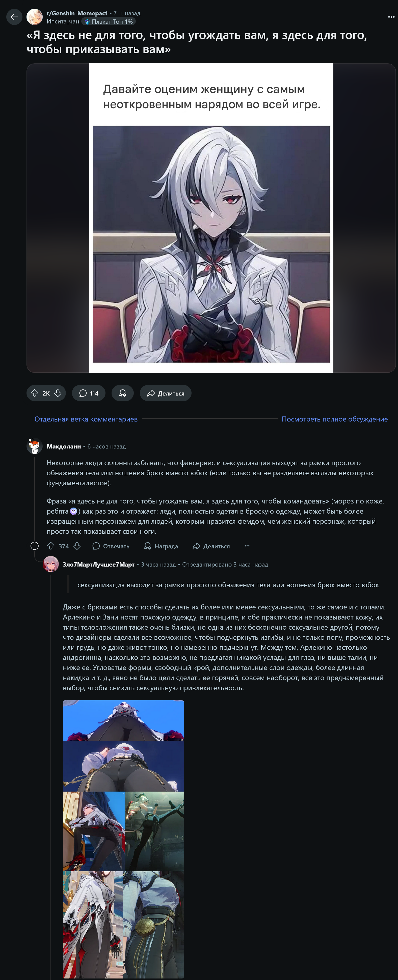Image resolution: width=398 pixels, height=980 pixels.
Task: Go back using the arrow icon
Action: [14, 17]
